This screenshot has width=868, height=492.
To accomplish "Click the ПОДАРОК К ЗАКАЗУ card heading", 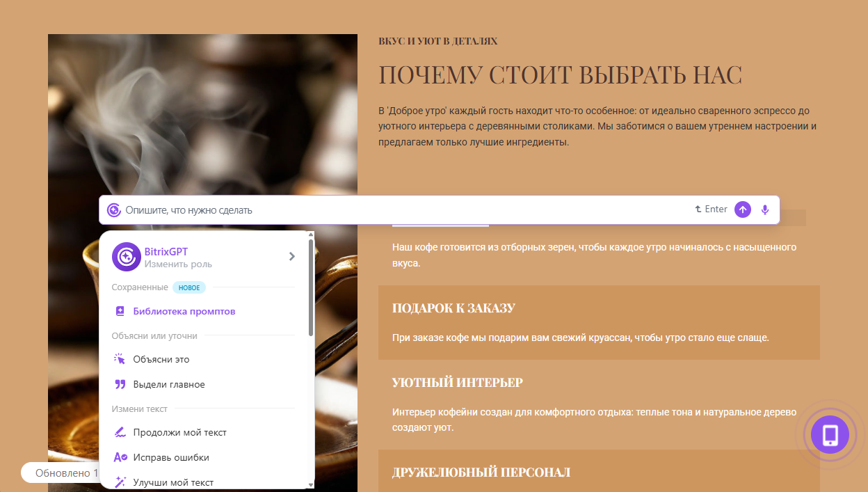I will (x=453, y=308).
